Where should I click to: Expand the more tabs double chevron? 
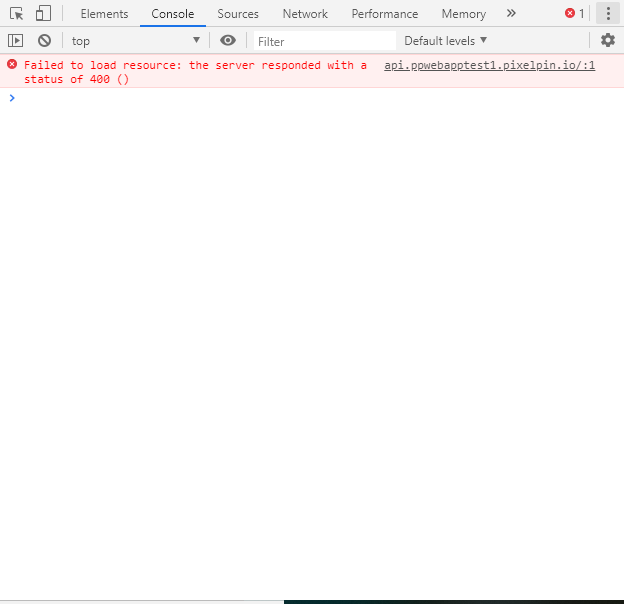(511, 14)
